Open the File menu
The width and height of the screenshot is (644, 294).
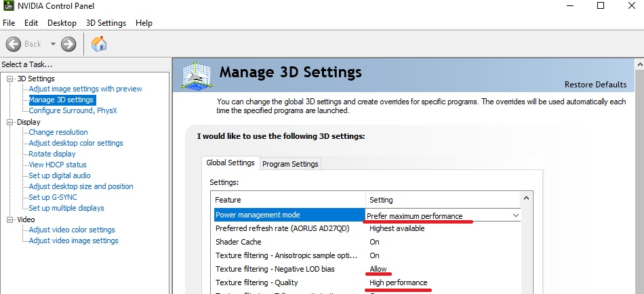pyautogui.click(x=9, y=22)
